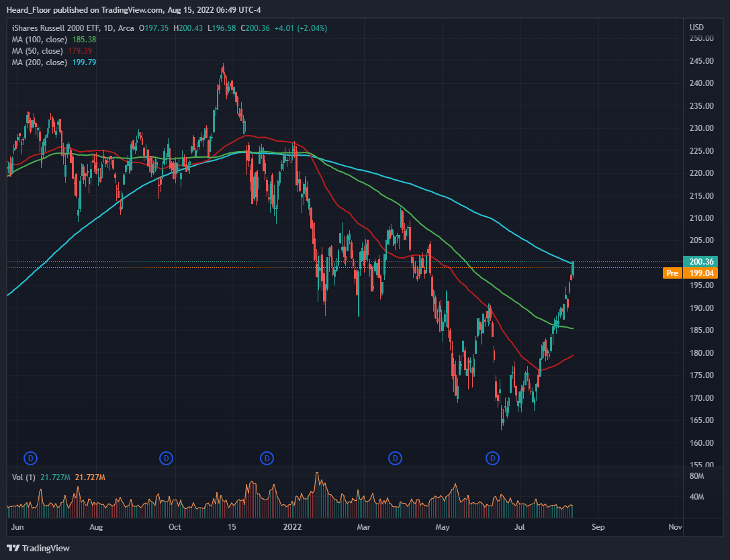Click the Jun date axis label
This screenshot has height=560, width=730.
pos(17,527)
